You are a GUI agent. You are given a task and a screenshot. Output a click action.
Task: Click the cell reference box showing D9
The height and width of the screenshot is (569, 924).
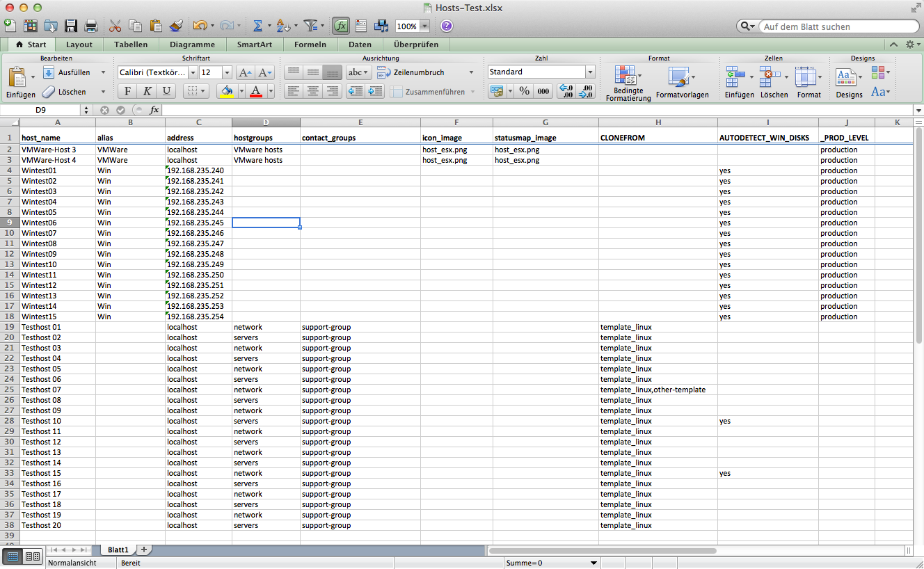click(x=41, y=110)
